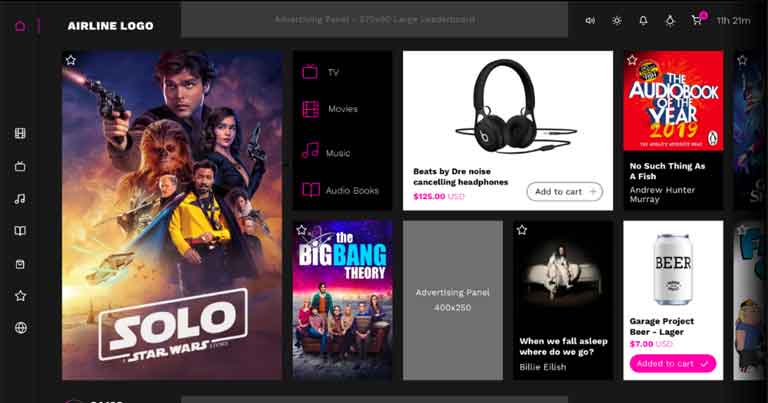Click the top advertising leaderboard panel

(x=374, y=20)
